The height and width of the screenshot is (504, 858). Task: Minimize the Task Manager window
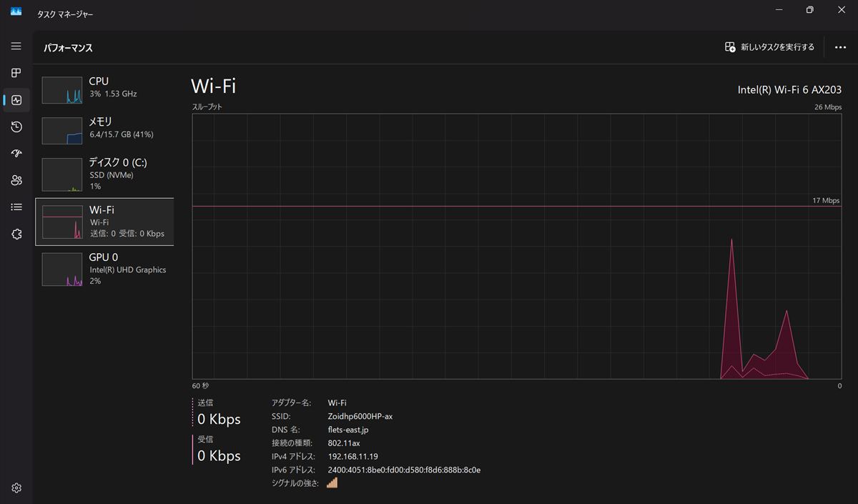click(777, 10)
